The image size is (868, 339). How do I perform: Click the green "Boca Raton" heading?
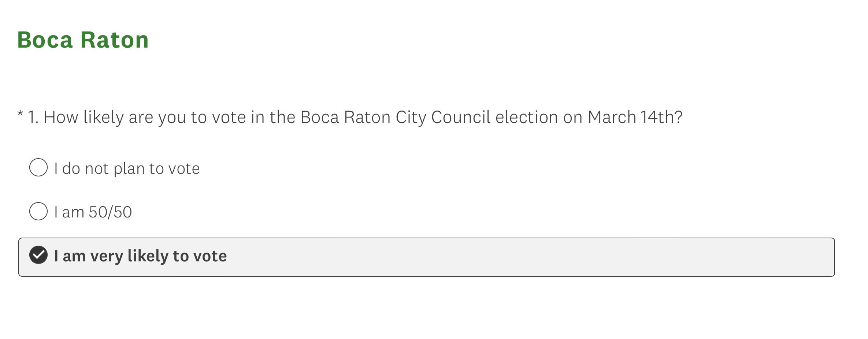coord(83,40)
